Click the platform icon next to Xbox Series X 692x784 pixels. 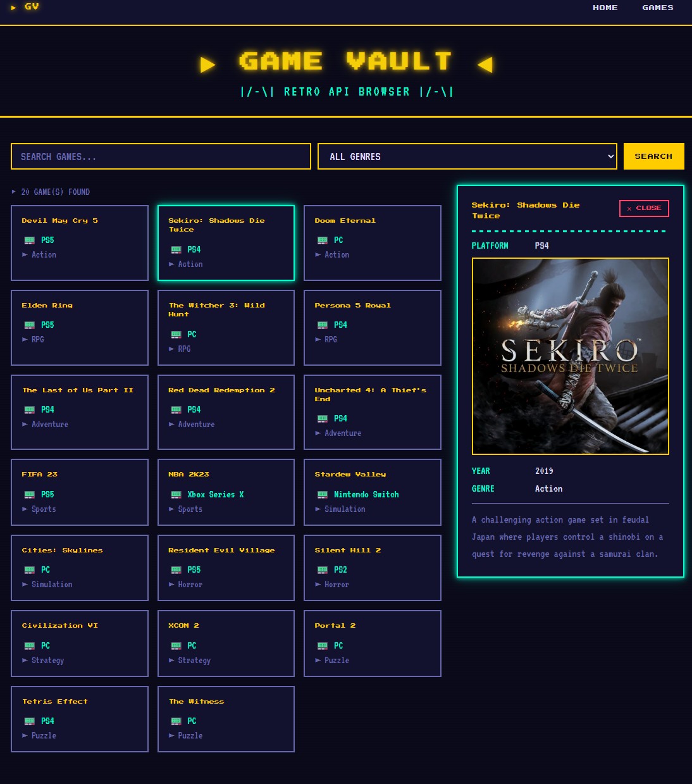[x=176, y=495]
